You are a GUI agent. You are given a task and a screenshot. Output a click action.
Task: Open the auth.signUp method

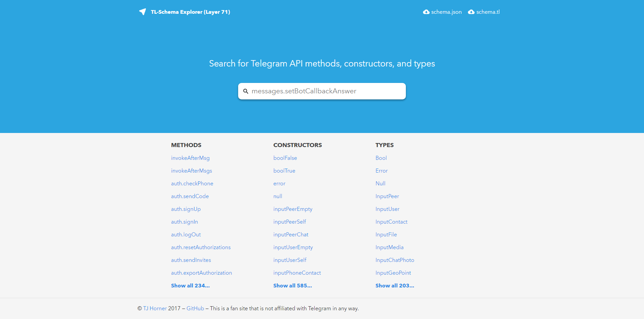click(186, 209)
